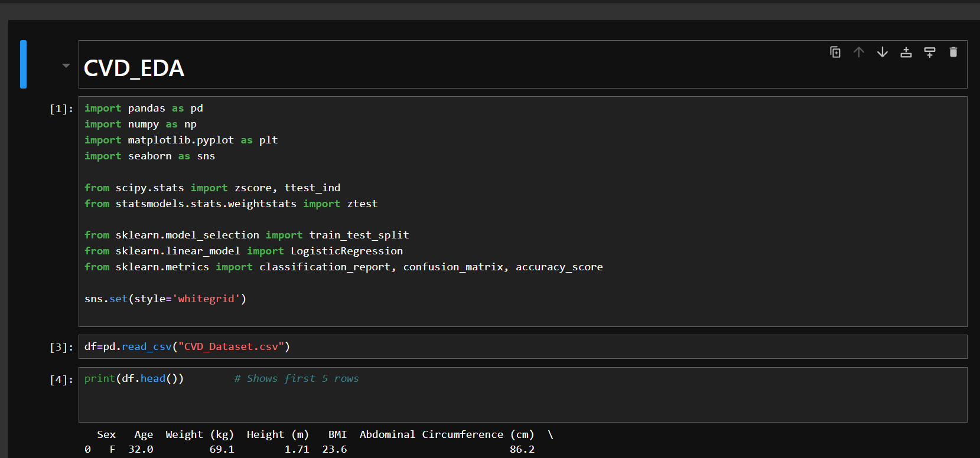Image resolution: width=980 pixels, height=458 pixels.
Task: Delete the CVD_EDA cell with trash icon
Action: tap(953, 53)
